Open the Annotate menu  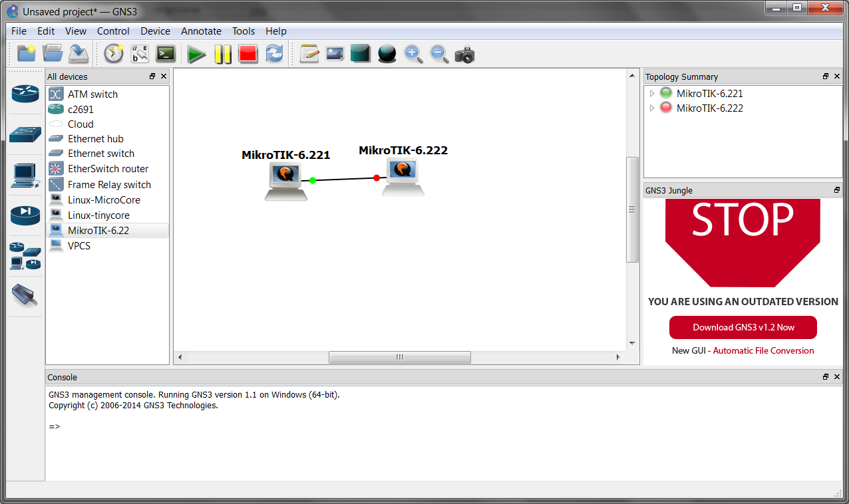coord(201,31)
